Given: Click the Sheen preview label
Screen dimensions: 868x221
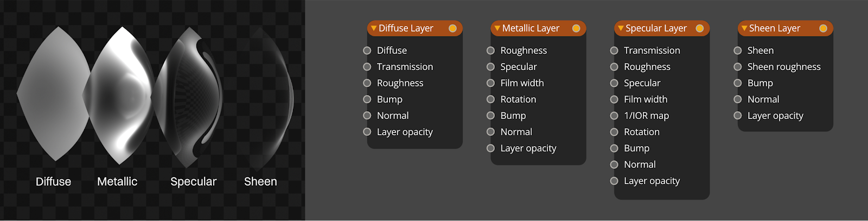Looking at the screenshot, I should 260,181.
